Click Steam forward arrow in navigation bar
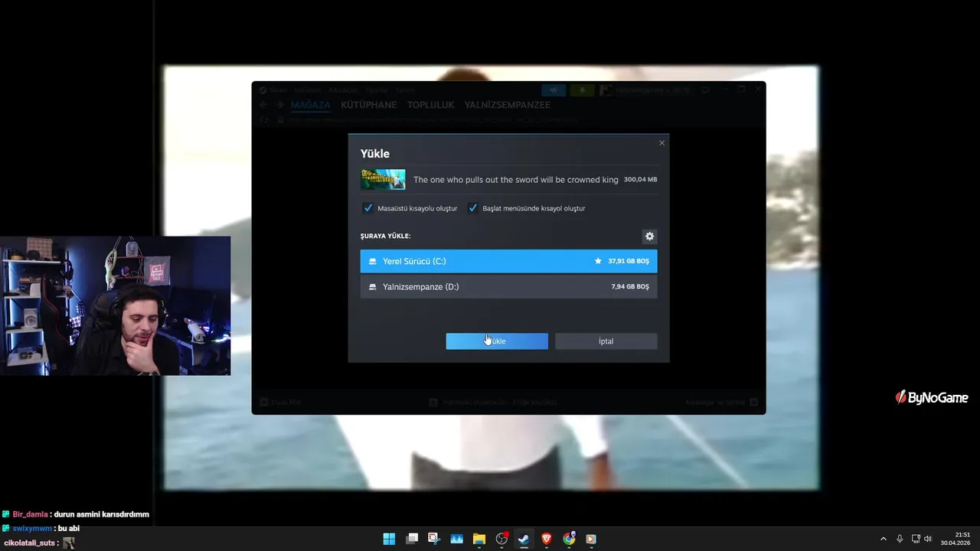Image resolution: width=980 pixels, height=551 pixels. pyautogui.click(x=279, y=105)
